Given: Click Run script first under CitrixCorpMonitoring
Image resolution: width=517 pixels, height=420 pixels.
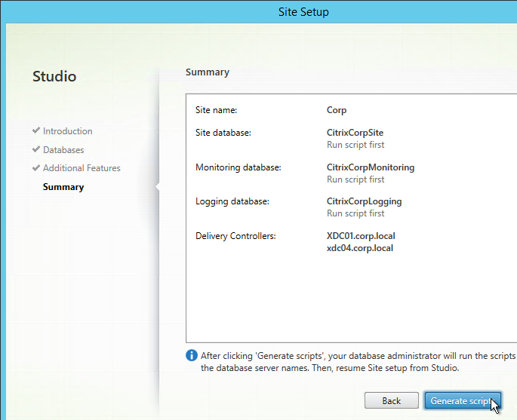Looking at the screenshot, I should click(x=355, y=179).
